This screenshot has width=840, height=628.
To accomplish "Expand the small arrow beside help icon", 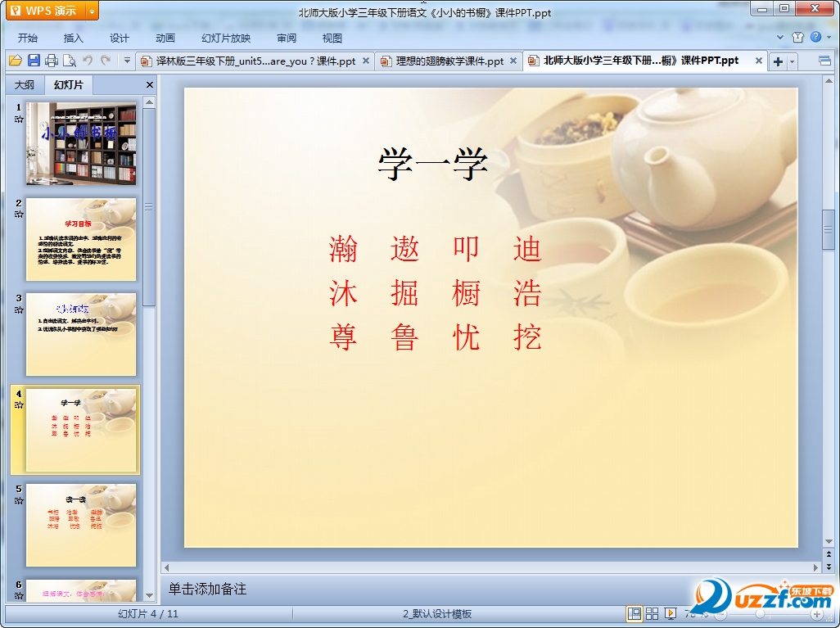I will pyautogui.click(x=829, y=37).
